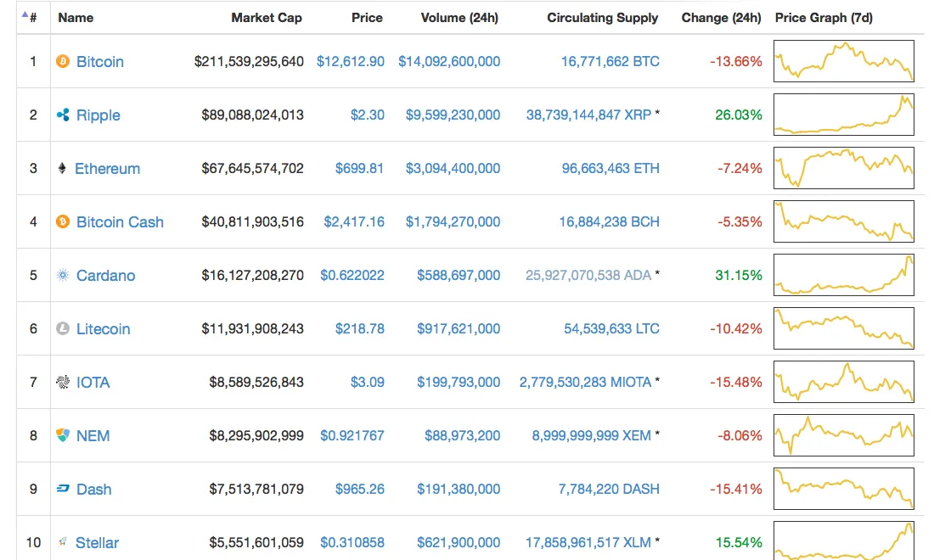
Task: Sort table by Circulating Supply header
Action: click(603, 18)
